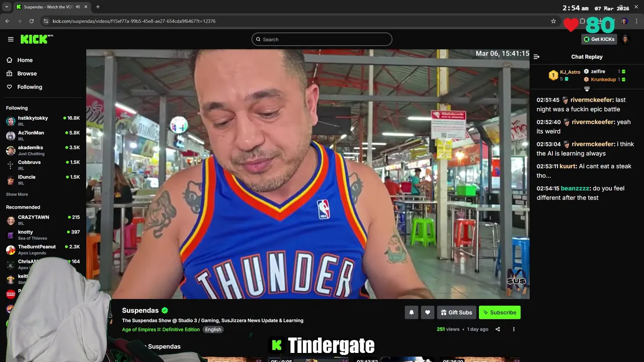Open CRAZYTAWN recommended channel
This screenshot has width=644, height=362.
(x=43, y=220)
